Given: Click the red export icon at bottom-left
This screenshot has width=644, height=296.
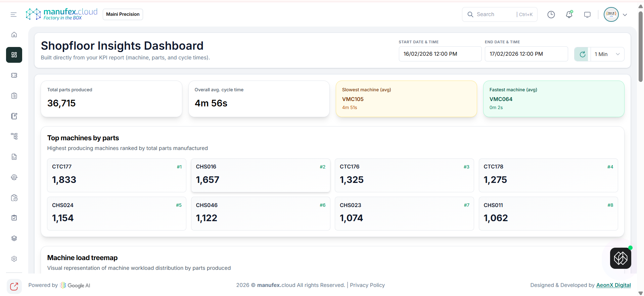Looking at the screenshot, I should click(14, 286).
